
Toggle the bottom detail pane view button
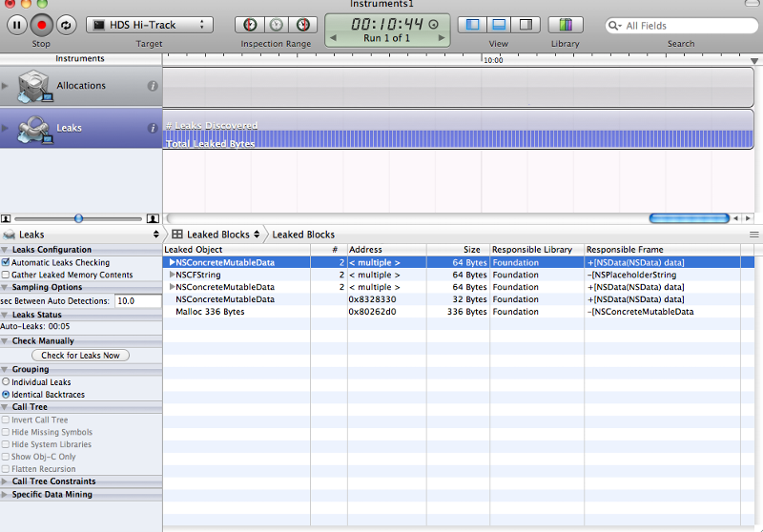point(499,25)
